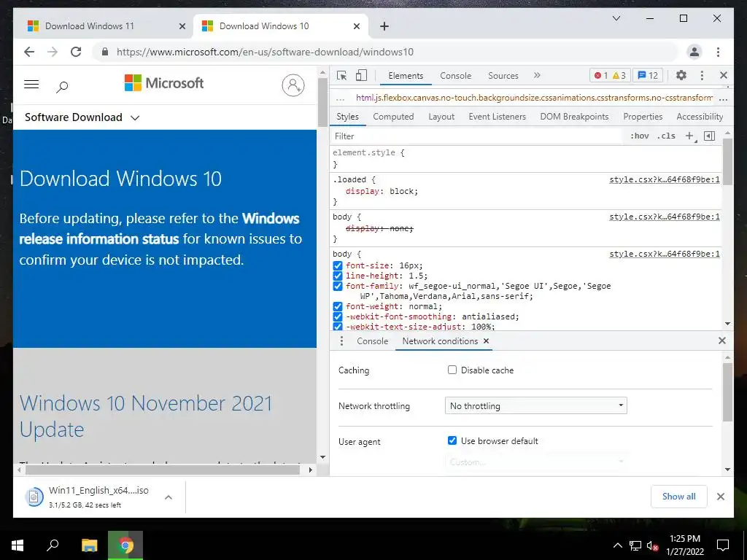Click the styles Filter input field
This screenshot has width=747, height=560.
476,136
